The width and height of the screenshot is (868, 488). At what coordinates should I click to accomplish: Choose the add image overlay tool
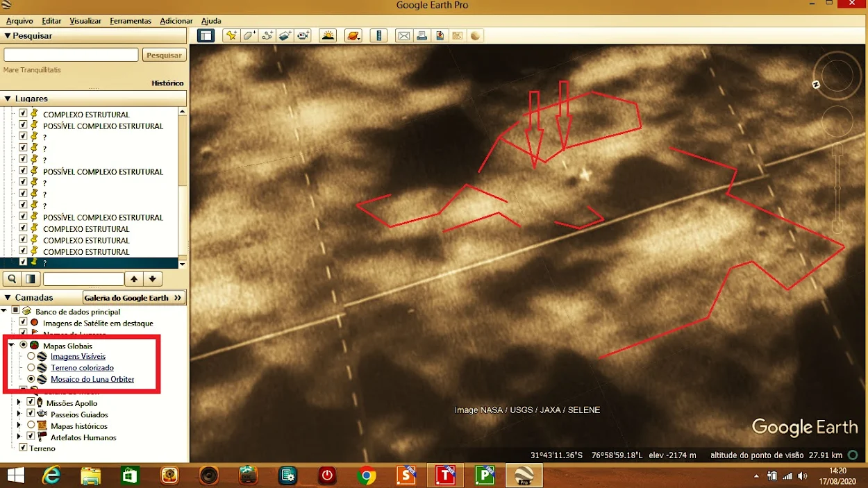pyautogui.click(x=285, y=35)
